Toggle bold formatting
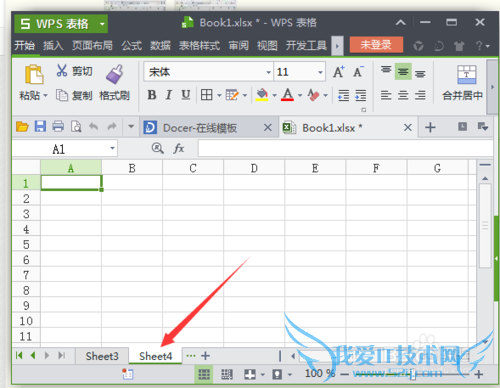500x388 pixels. [x=152, y=95]
